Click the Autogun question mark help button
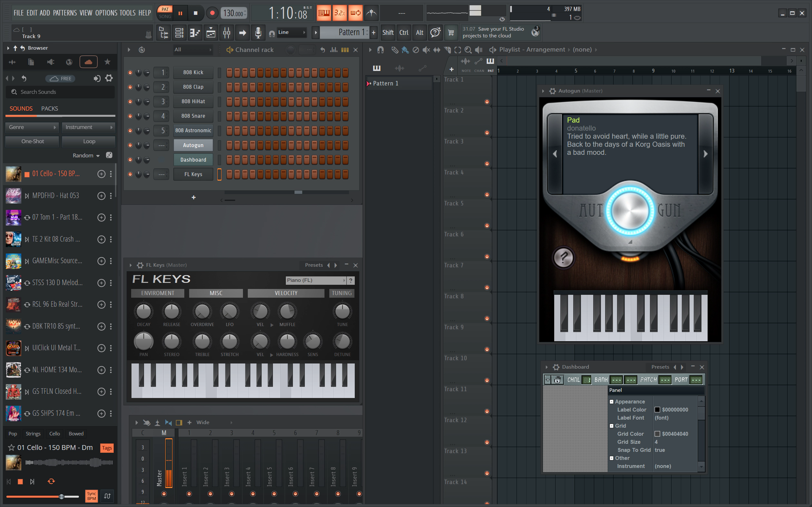812x507 pixels. coord(564,257)
